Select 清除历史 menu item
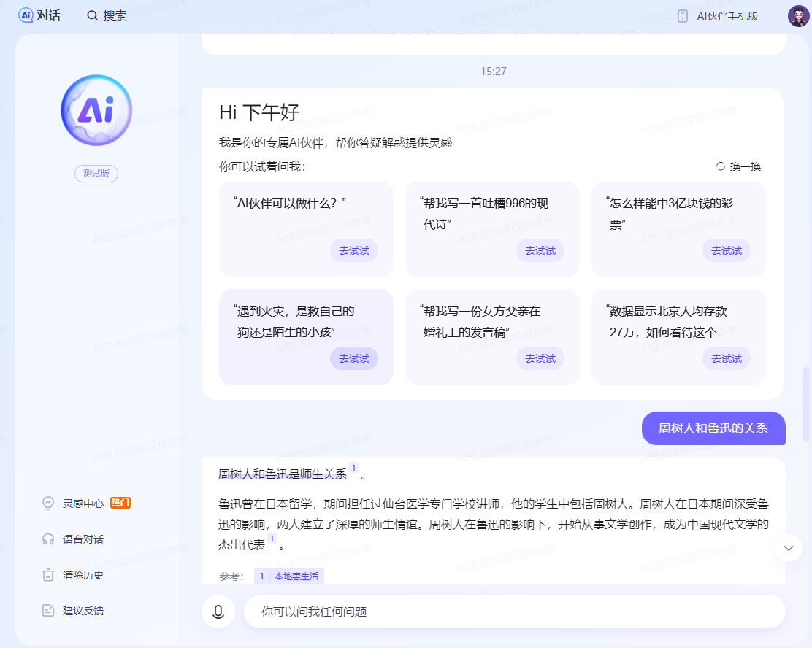The height and width of the screenshot is (648, 812). coord(83,575)
